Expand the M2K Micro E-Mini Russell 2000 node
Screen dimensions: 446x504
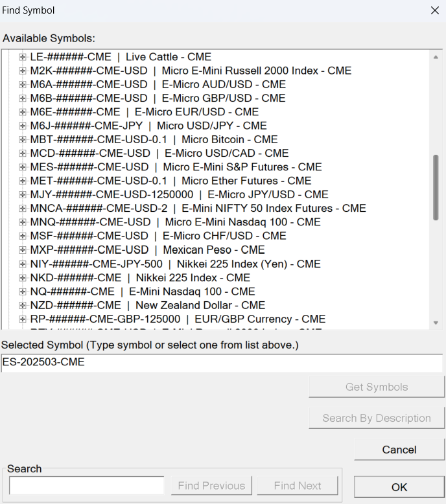[x=22, y=71]
